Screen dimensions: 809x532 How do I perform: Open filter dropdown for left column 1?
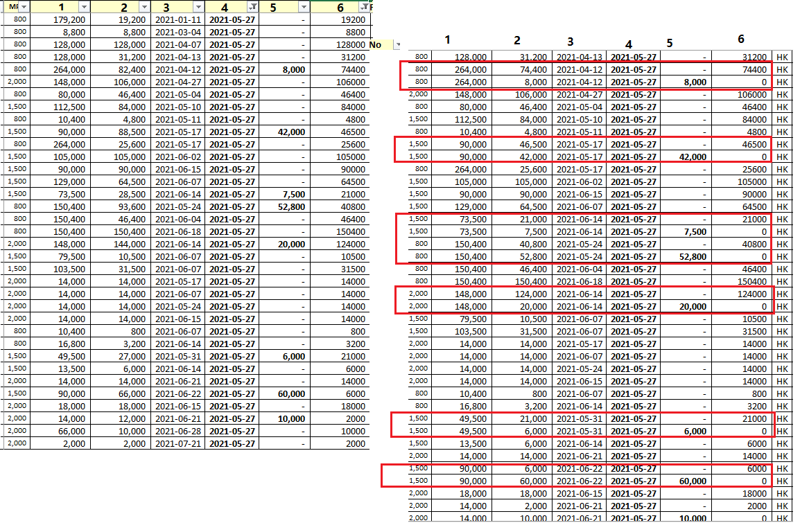(84, 6)
